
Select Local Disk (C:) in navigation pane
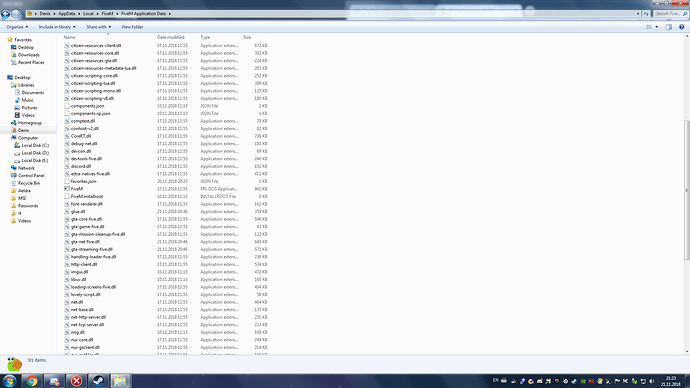point(35,145)
